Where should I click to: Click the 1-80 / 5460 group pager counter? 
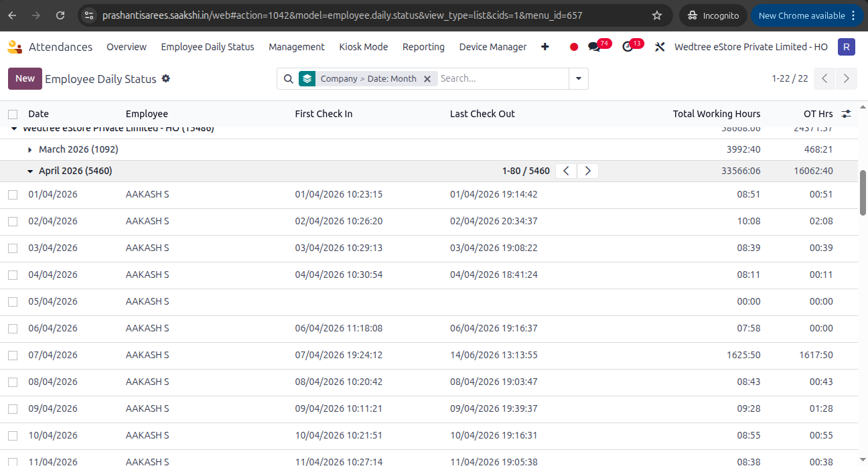point(526,171)
